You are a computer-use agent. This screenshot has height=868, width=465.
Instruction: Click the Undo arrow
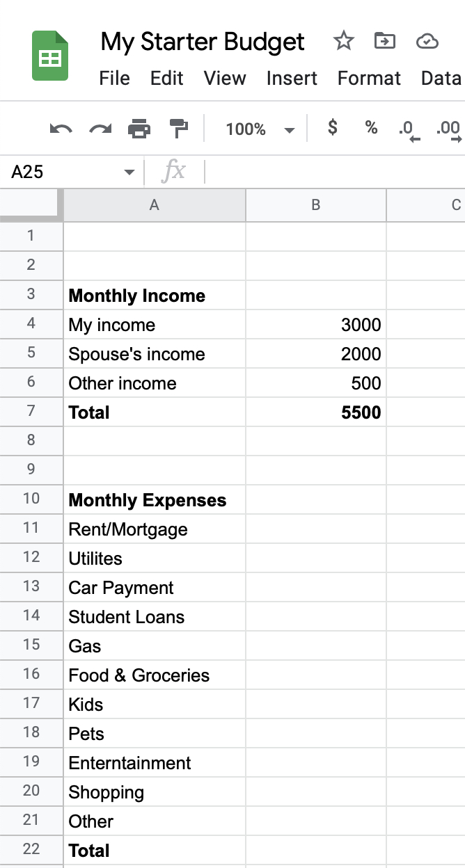click(x=61, y=129)
